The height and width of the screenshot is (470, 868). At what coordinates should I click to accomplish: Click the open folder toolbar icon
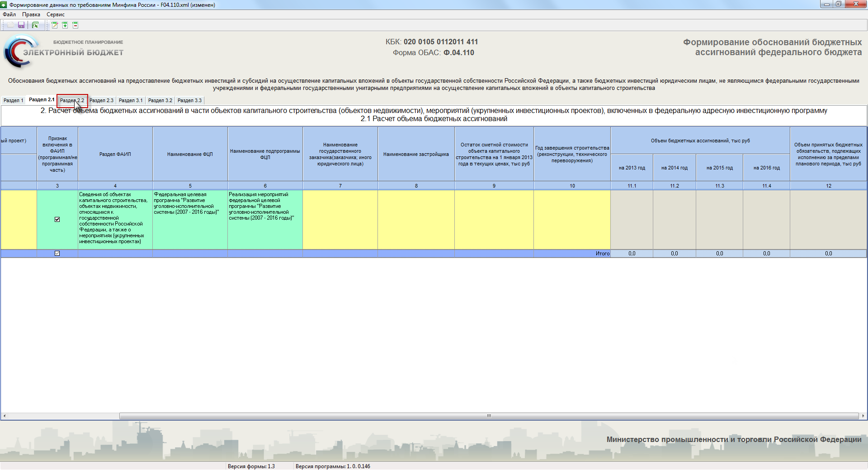(x=10, y=25)
